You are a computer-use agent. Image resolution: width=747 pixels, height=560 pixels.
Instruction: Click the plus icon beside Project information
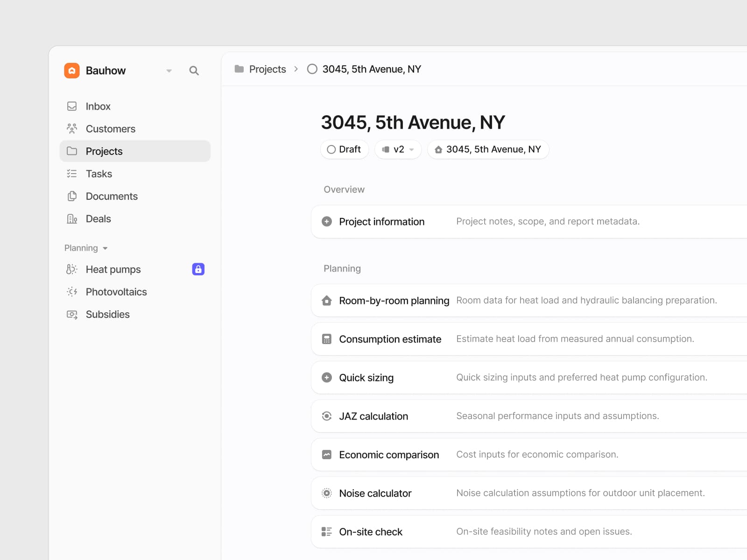point(327,222)
